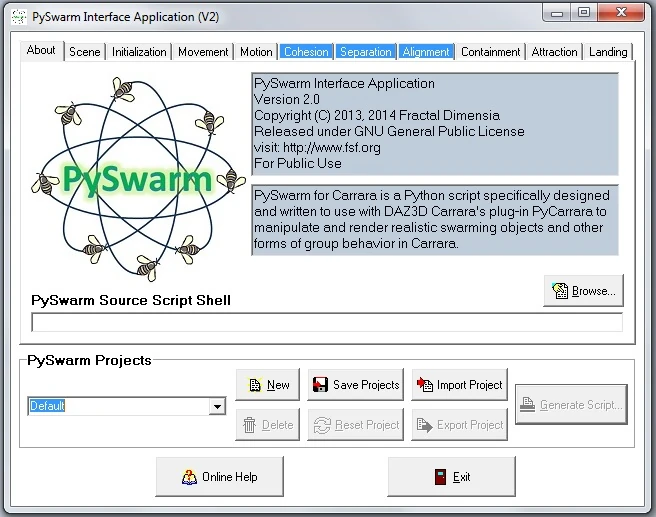The width and height of the screenshot is (656, 517).
Task: Click the PySwarm title bar app icon
Action: [19, 17]
